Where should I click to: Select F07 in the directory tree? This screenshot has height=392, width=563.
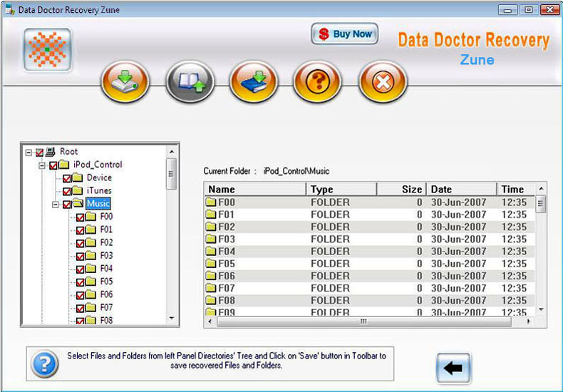tap(106, 308)
